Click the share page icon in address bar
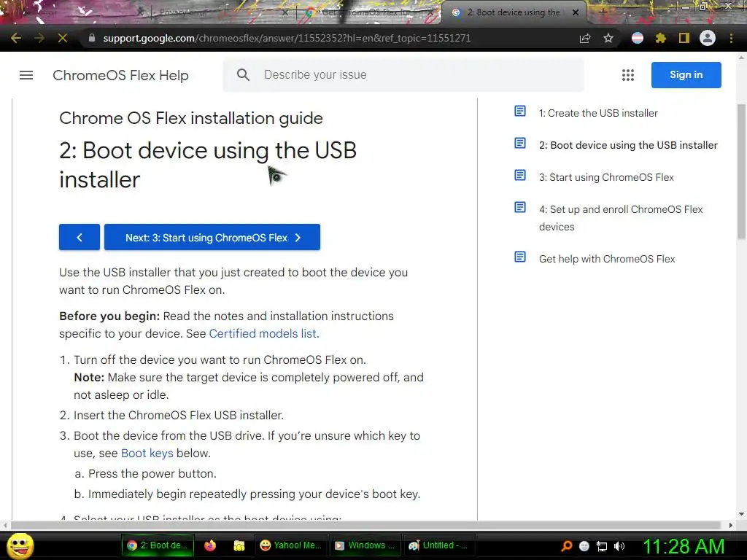Image resolution: width=747 pixels, height=560 pixels. pyautogui.click(x=585, y=38)
